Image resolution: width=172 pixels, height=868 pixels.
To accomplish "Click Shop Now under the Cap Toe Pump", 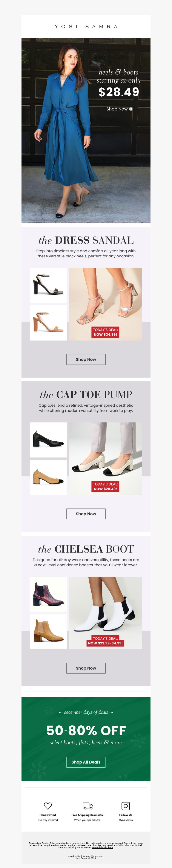I will [x=86, y=513].
